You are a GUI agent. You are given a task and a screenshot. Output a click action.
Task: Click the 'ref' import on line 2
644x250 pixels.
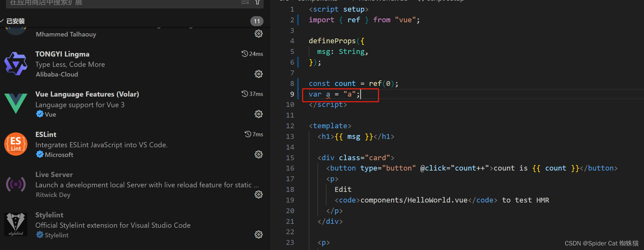354,20
